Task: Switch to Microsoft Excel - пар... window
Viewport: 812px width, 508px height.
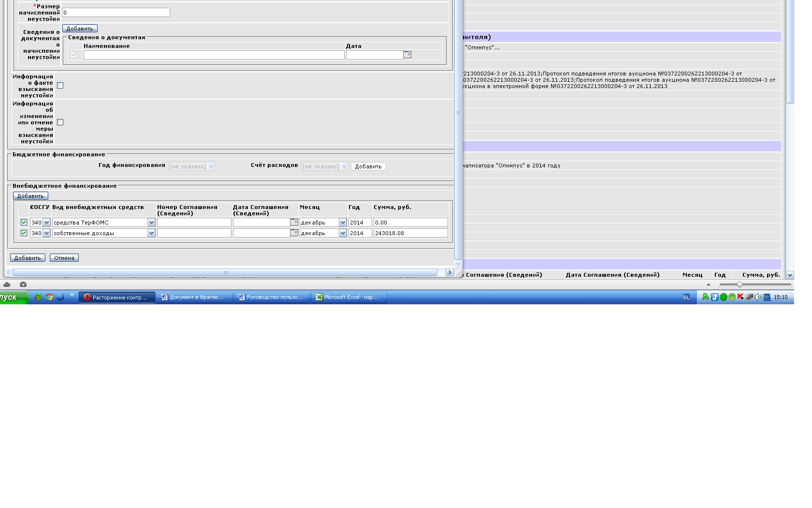Action: coord(348,298)
